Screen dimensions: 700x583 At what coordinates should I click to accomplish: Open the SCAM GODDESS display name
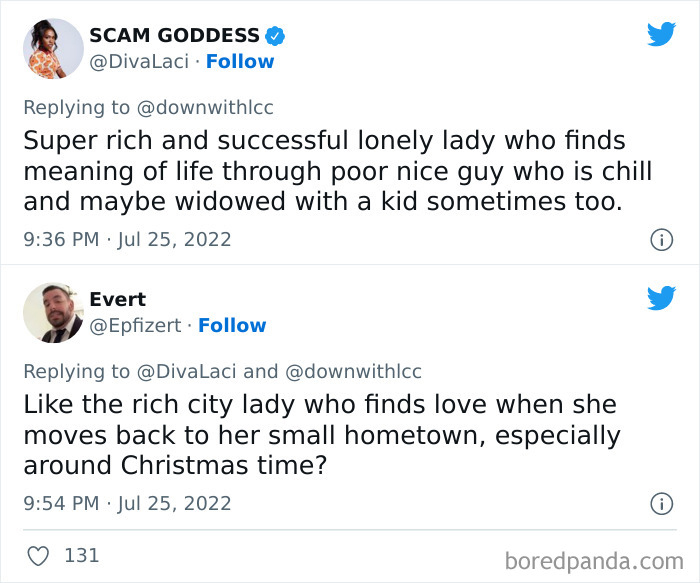(x=174, y=36)
